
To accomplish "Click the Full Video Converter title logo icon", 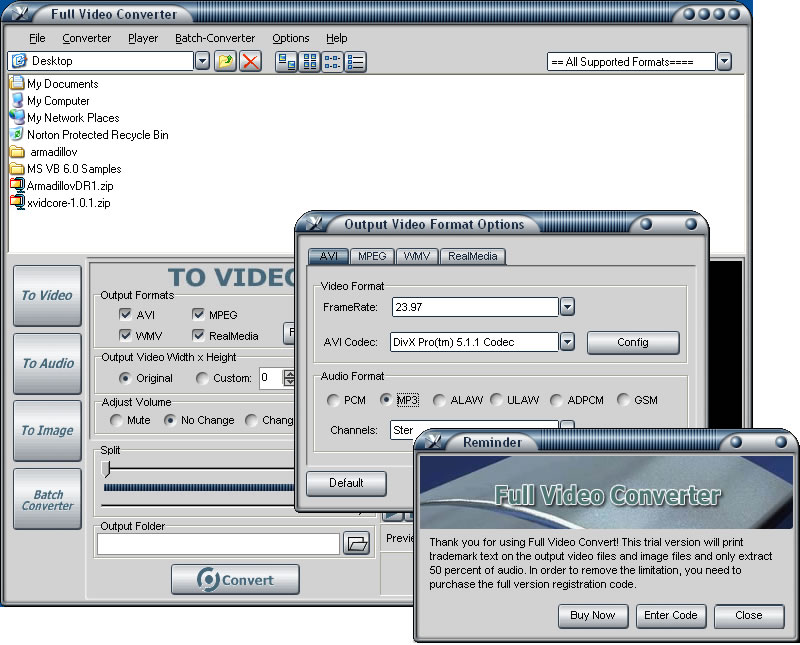I will pos(19,13).
